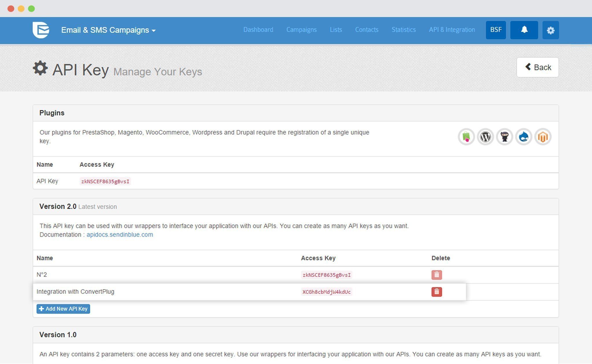Open the settings gear in navbar
This screenshot has width=592, height=364.
550,30
